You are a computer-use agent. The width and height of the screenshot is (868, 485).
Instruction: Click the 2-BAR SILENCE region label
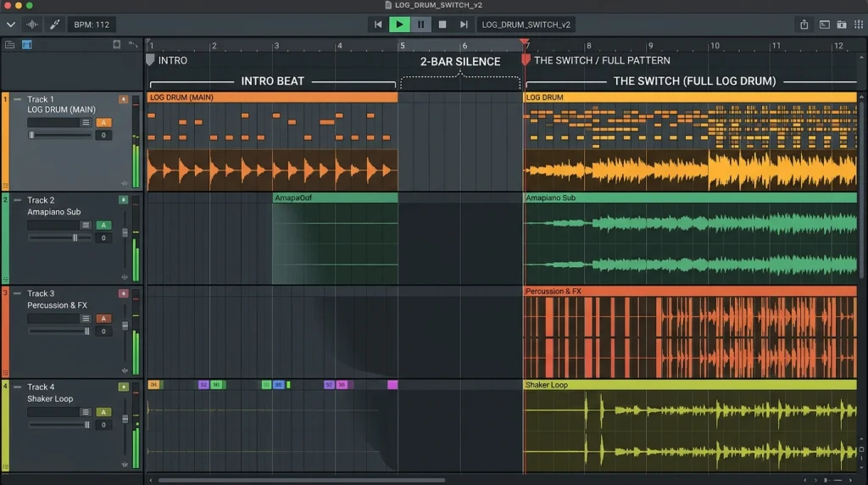coord(460,61)
